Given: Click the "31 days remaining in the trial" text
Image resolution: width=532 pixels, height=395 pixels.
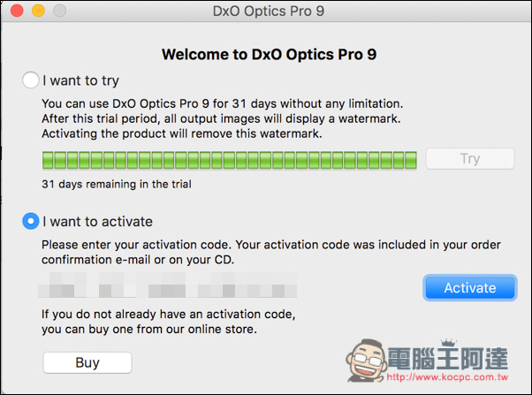Looking at the screenshot, I should (x=117, y=184).
